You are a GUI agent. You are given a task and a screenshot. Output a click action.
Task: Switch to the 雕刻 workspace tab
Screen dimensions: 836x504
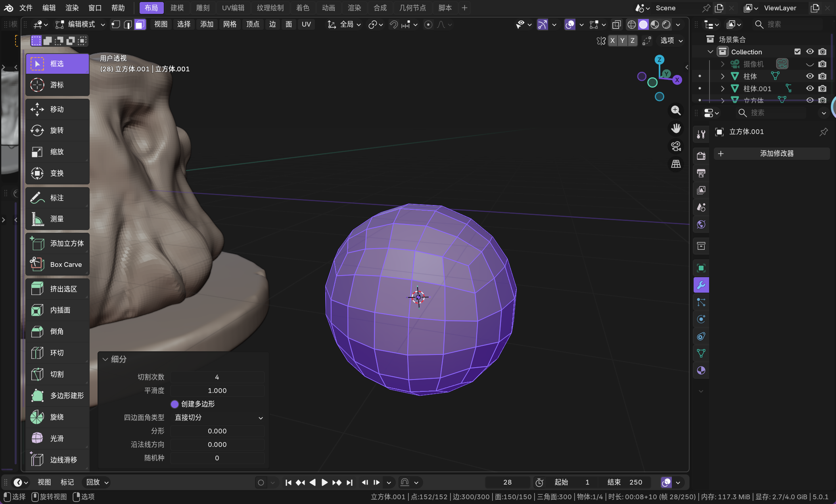pyautogui.click(x=203, y=8)
